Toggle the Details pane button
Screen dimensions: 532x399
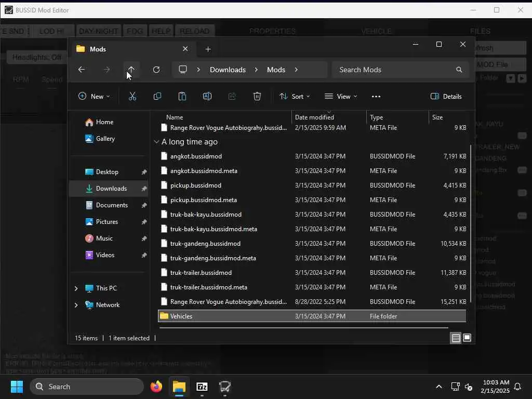coord(446,96)
